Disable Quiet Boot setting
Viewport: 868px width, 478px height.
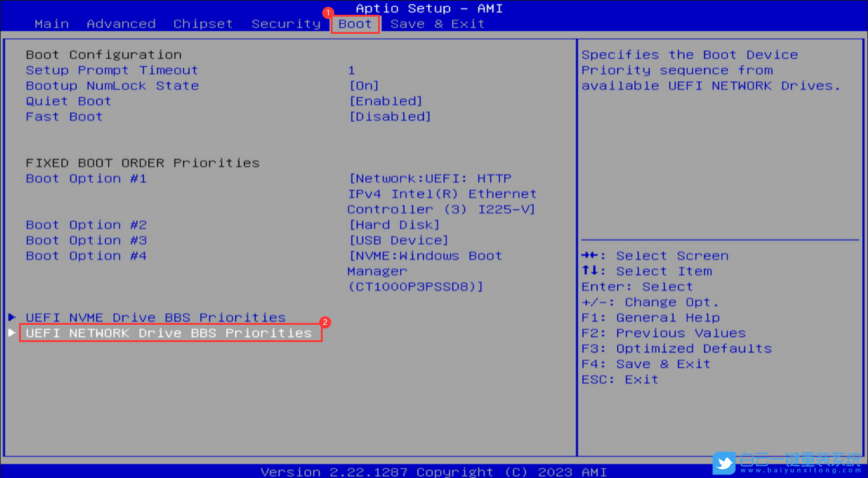click(x=385, y=101)
